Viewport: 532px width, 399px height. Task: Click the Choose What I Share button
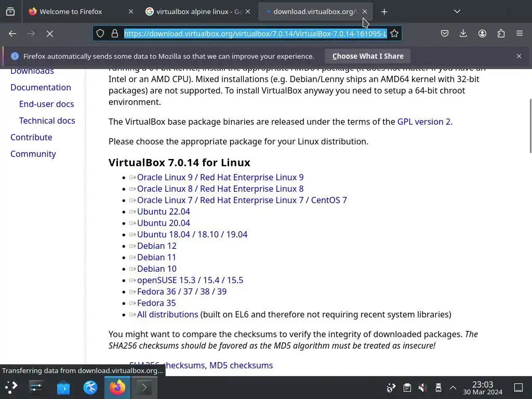[x=368, y=56]
